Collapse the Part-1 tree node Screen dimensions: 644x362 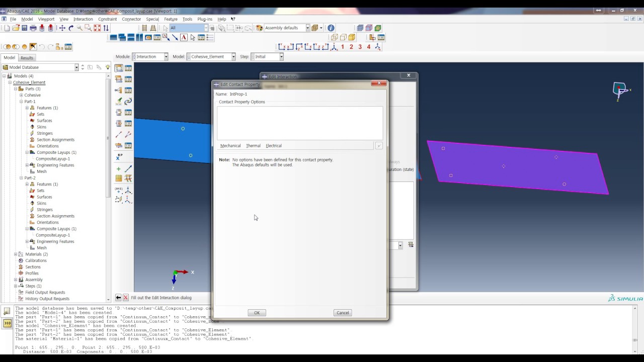coord(21,102)
